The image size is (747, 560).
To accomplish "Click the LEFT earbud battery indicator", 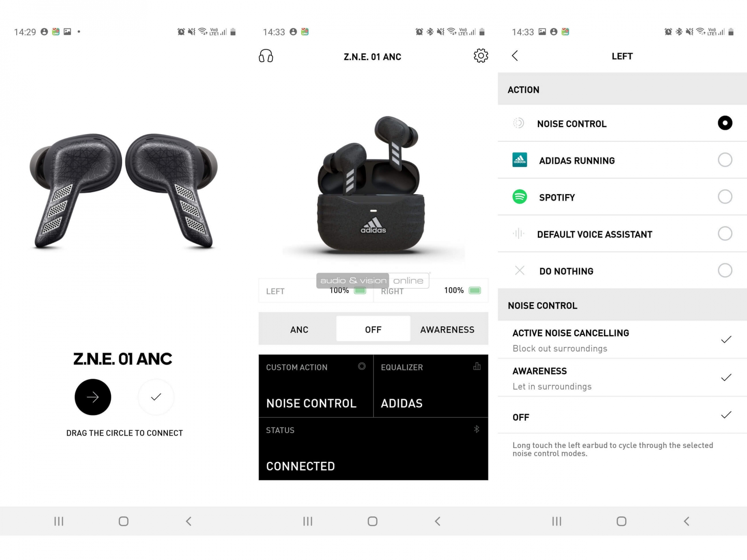I will tap(353, 290).
